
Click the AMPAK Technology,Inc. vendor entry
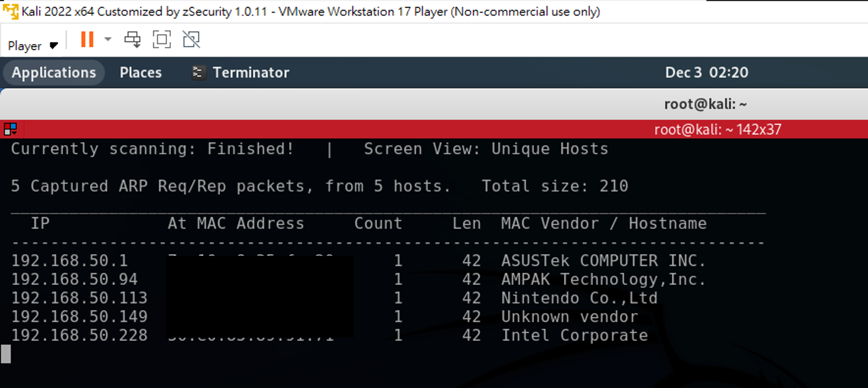click(x=603, y=279)
